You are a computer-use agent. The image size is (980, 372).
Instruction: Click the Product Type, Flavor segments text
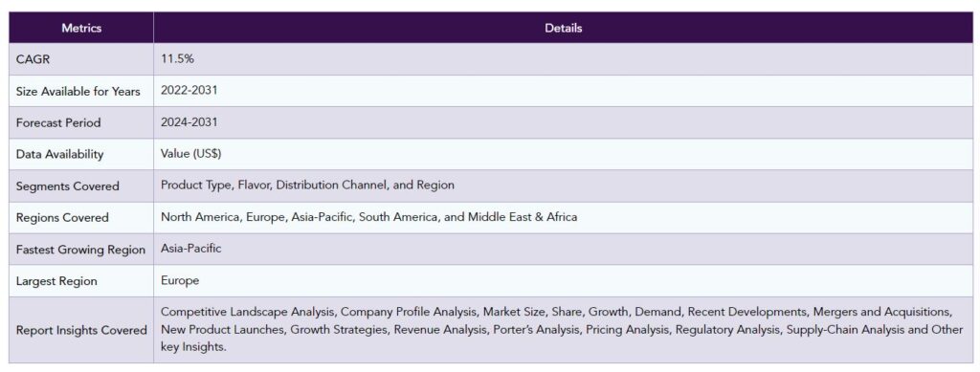click(x=307, y=186)
